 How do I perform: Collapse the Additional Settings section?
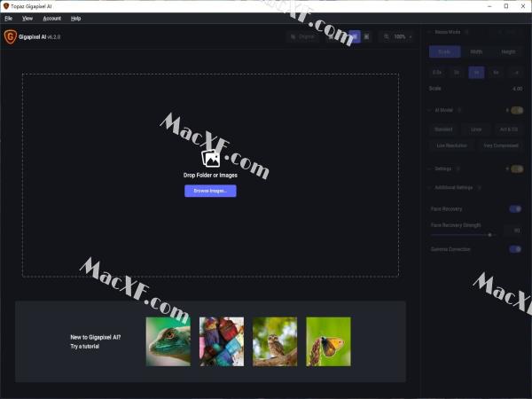429,187
